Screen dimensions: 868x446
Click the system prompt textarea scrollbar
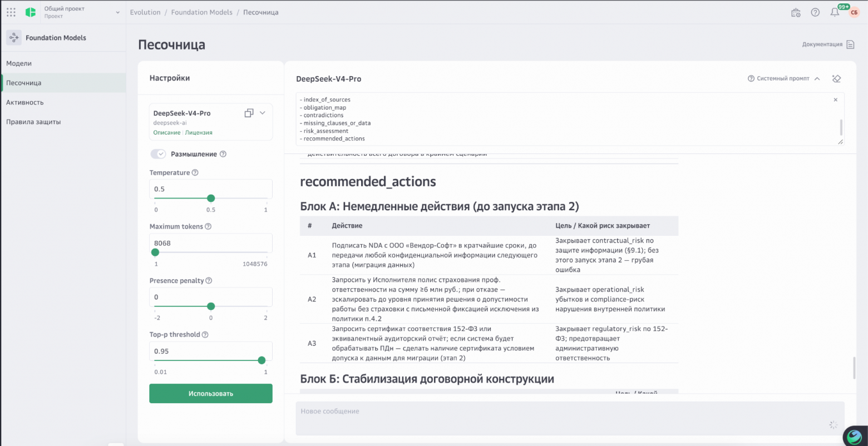point(841,127)
